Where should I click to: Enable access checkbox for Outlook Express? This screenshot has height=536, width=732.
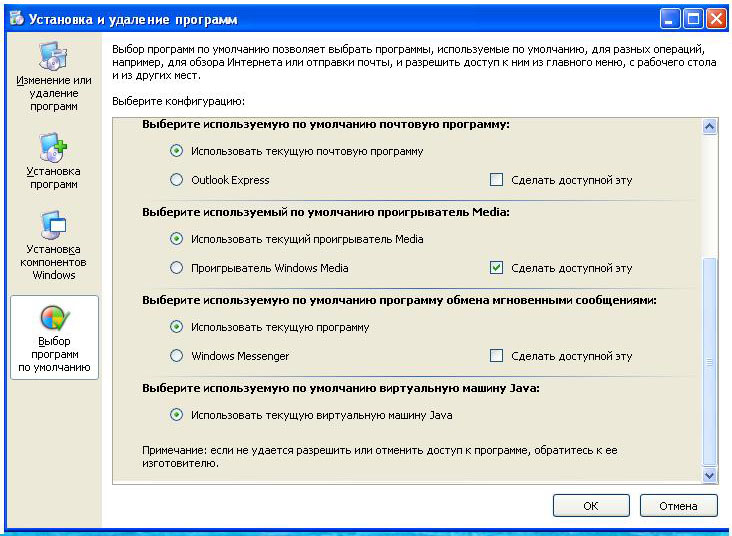(x=496, y=180)
